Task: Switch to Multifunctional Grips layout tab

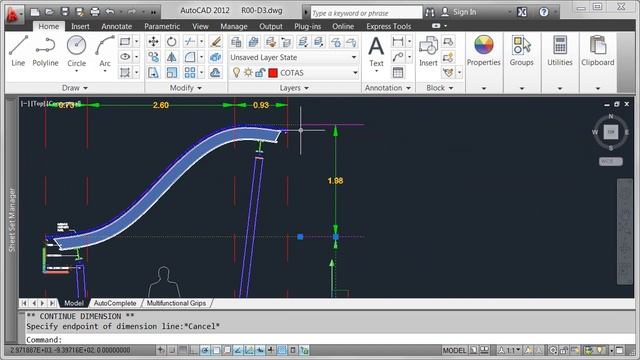Action: 176,303
